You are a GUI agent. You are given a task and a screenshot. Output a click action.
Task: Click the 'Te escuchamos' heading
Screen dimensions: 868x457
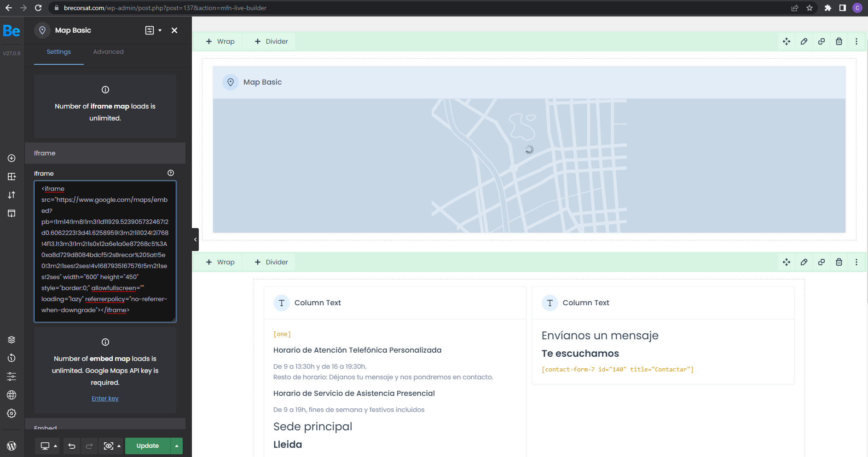[x=580, y=354]
